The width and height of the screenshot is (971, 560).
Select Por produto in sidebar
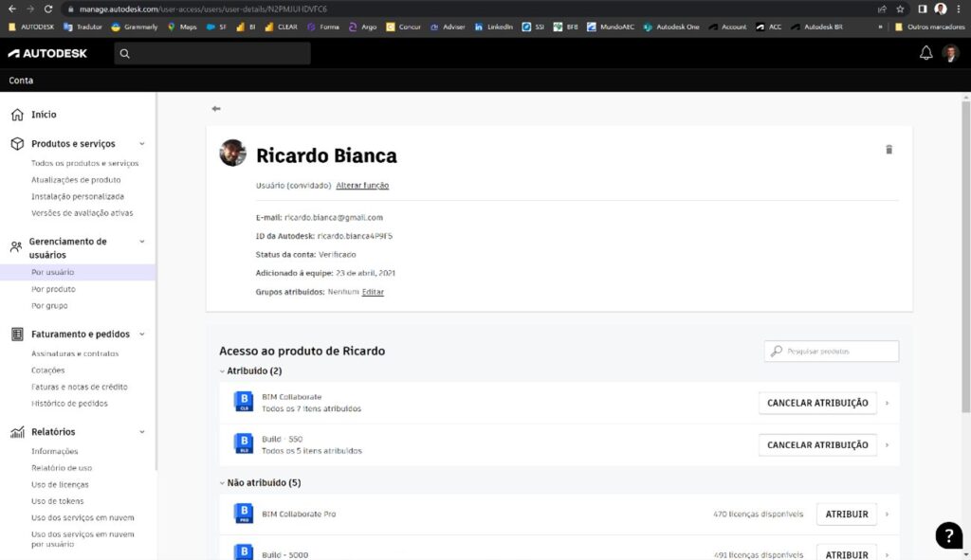tap(53, 289)
